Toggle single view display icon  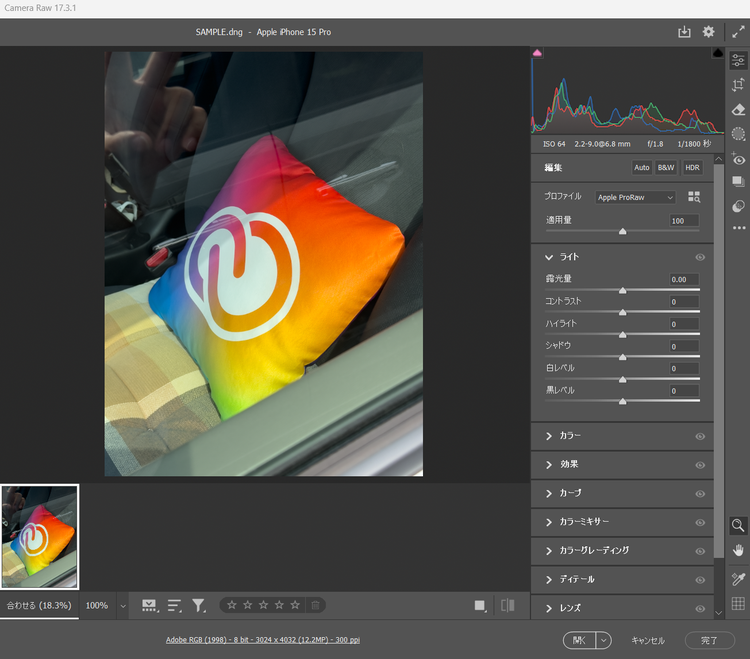[x=480, y=606]
